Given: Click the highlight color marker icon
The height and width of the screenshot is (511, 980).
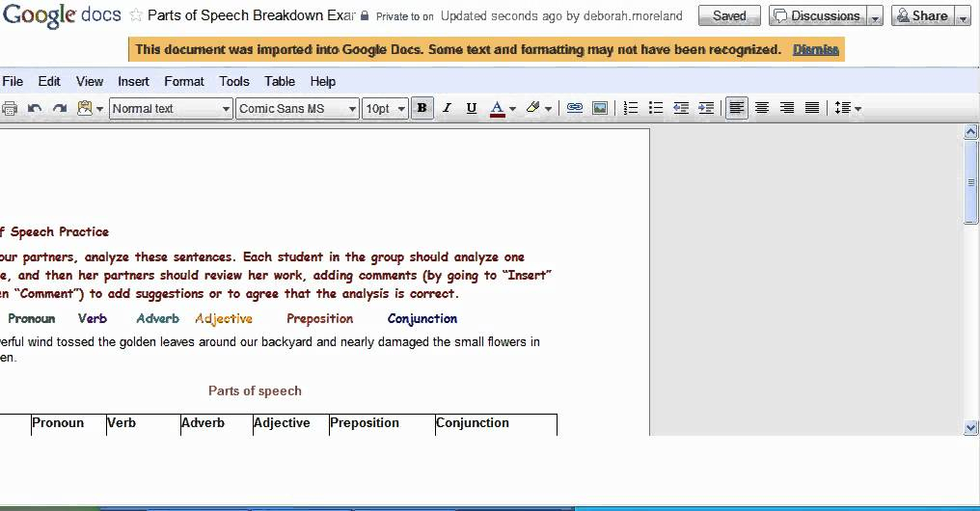Looking at the screenshot, I should click(x=532, y=107).
